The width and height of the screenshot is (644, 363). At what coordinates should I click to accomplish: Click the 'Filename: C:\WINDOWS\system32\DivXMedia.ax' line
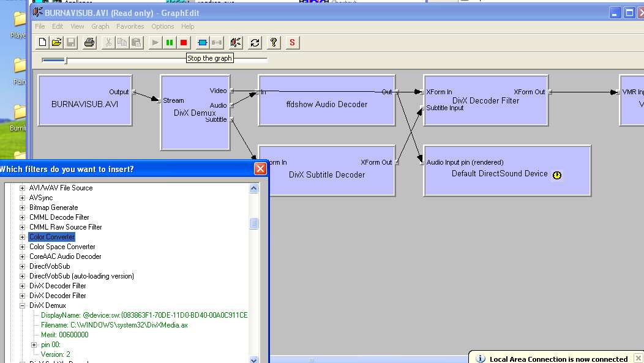(114, 325)
